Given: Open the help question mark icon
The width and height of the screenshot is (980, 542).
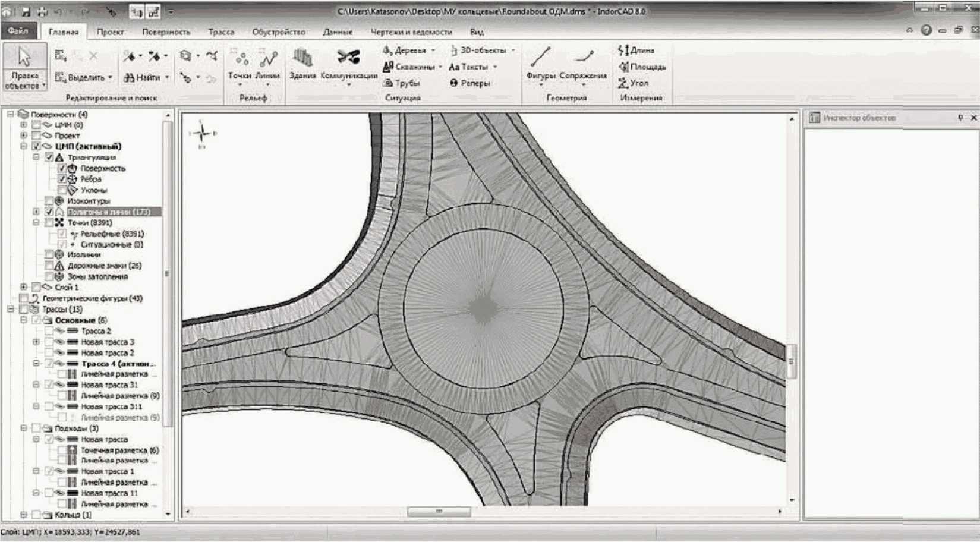Looking at the screenshot, I should point(926,30).
